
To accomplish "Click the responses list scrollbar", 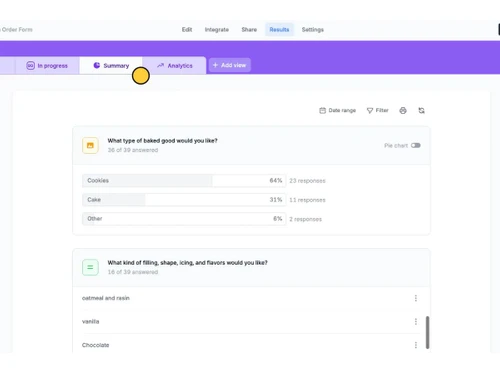I will point(427,332).
